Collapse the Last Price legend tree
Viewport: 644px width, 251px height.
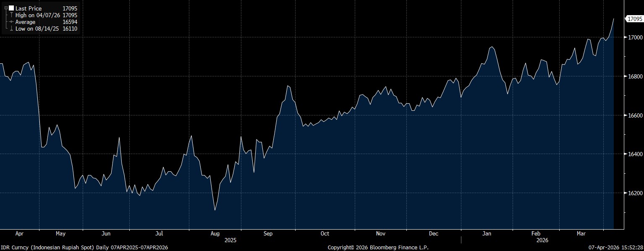pyautogui.click(x=6, y=8)
